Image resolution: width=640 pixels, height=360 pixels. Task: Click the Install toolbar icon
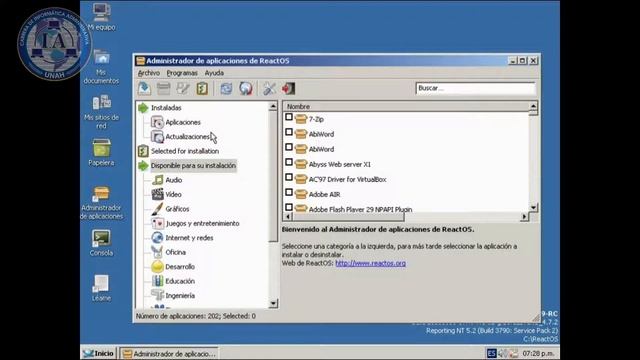point(144,88)
